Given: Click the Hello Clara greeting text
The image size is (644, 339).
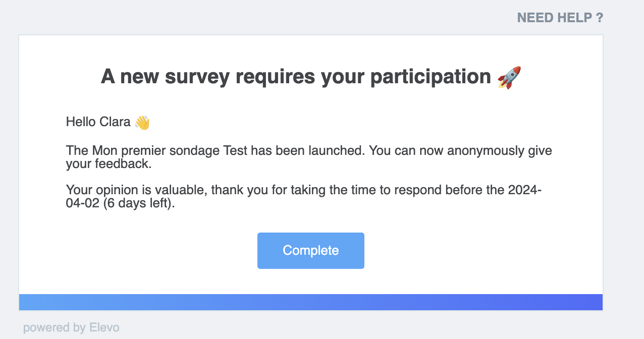Looking at the screenshot, I should tap(98, 122).
